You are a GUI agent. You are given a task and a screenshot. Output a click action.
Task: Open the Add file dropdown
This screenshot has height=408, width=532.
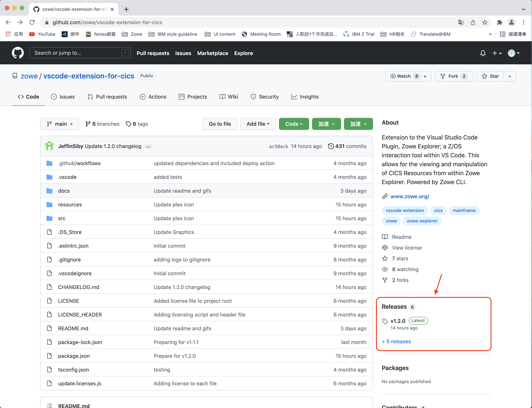tap(258, 124)
